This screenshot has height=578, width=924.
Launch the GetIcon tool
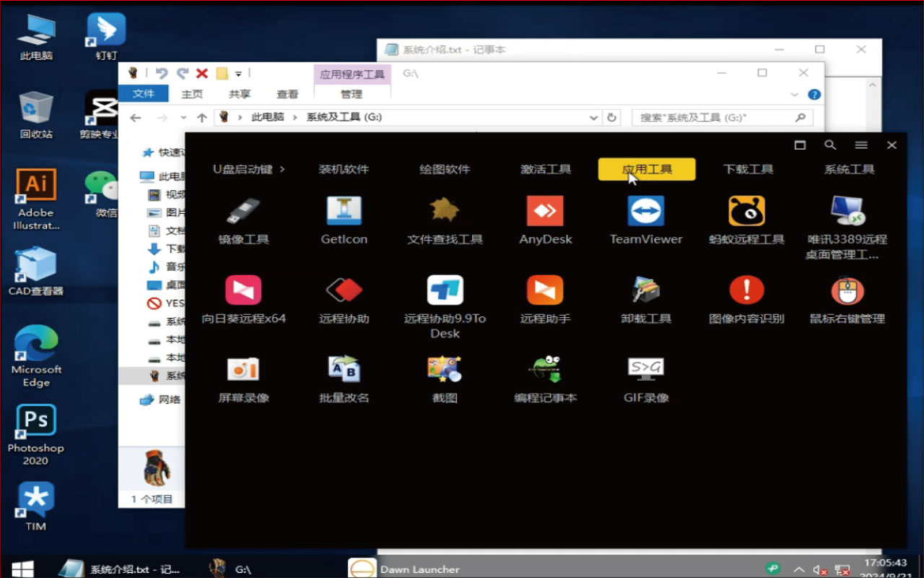pos(344,220)
